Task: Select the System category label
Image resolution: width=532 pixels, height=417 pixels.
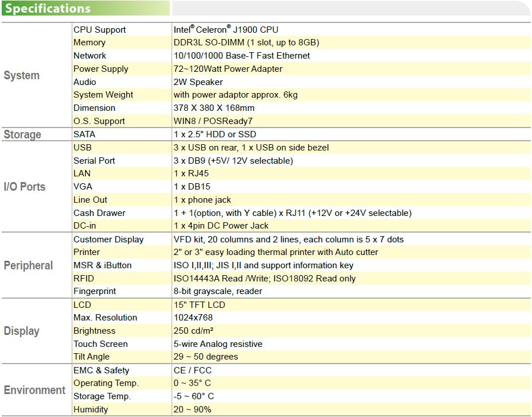Action: click(x=21, y=75)
